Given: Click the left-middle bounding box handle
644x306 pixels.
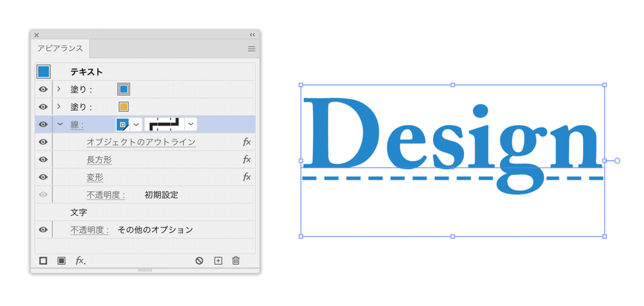Looking at the screenshot, I should pyautogui.click(x=301, y=161).
